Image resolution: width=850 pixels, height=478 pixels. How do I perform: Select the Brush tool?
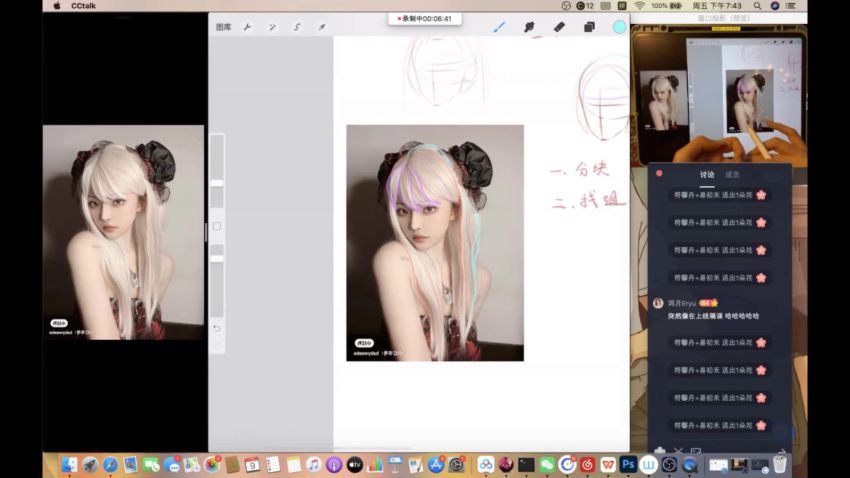tap(499, 27)
